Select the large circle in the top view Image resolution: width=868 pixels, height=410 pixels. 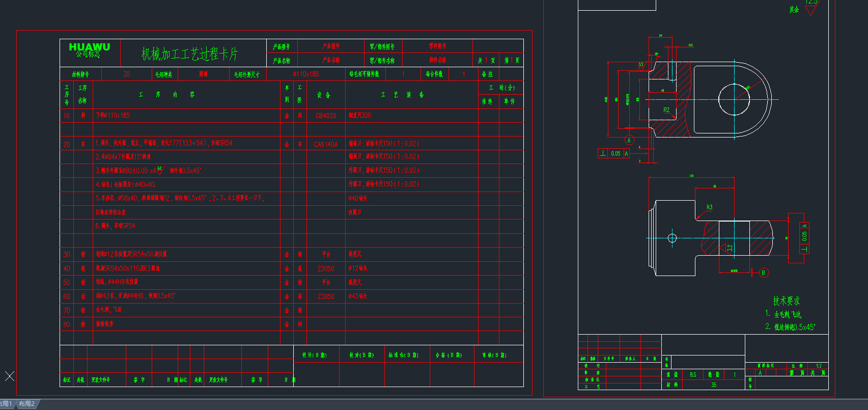pos(734,100)
